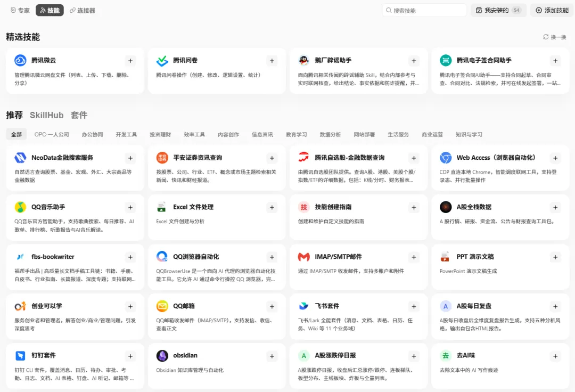Screen dimensions: 575x392
Task: Add Excel 文件处理 with its plus button
Action: [x=272, y=208]
